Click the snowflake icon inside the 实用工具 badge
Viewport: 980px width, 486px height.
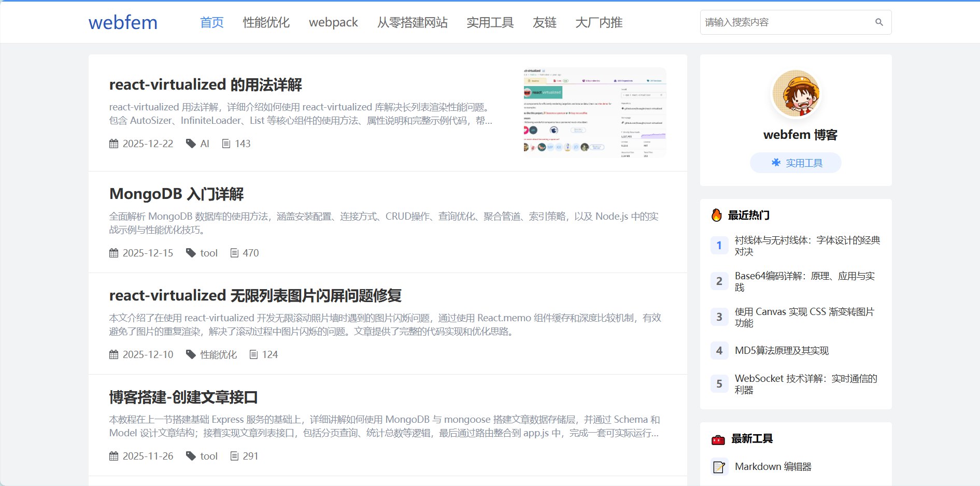pos(775,162)
